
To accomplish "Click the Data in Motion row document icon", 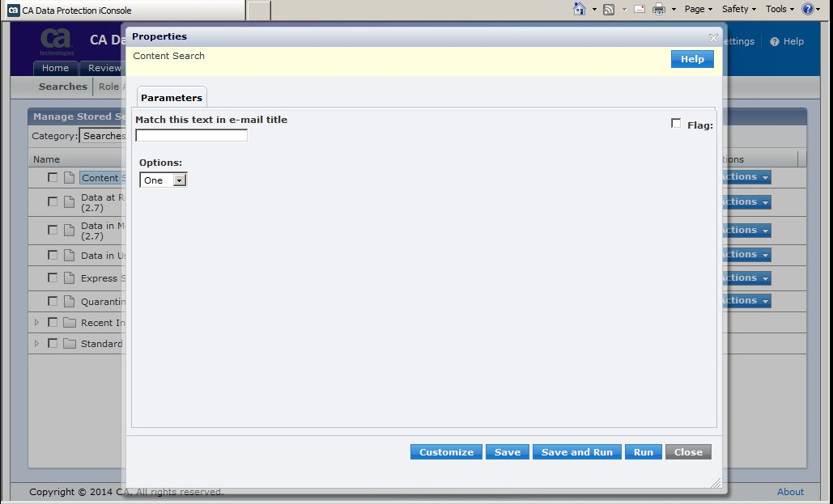I will click(x=69, y=230).
